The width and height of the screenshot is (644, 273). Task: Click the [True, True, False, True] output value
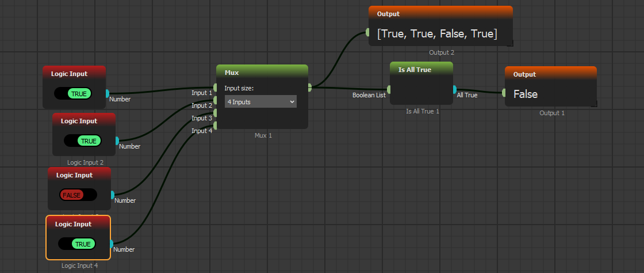point(437,33)
